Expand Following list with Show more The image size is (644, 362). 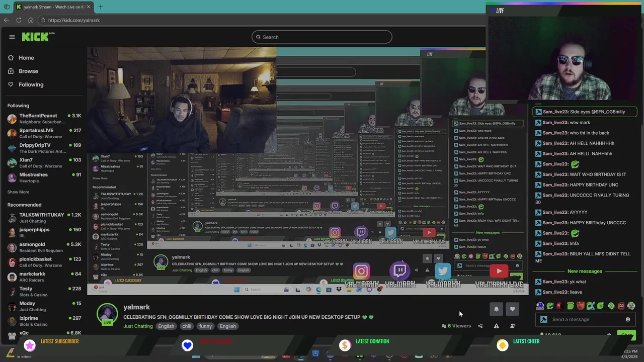tap(18, 192)
